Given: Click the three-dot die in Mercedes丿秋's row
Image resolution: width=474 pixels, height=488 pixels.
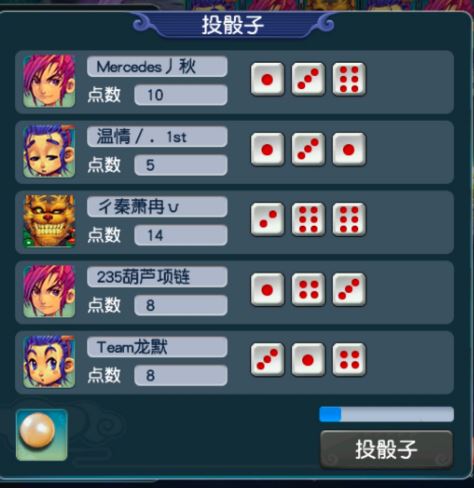Looking at the screenshot, I should (x=308, y=79).
